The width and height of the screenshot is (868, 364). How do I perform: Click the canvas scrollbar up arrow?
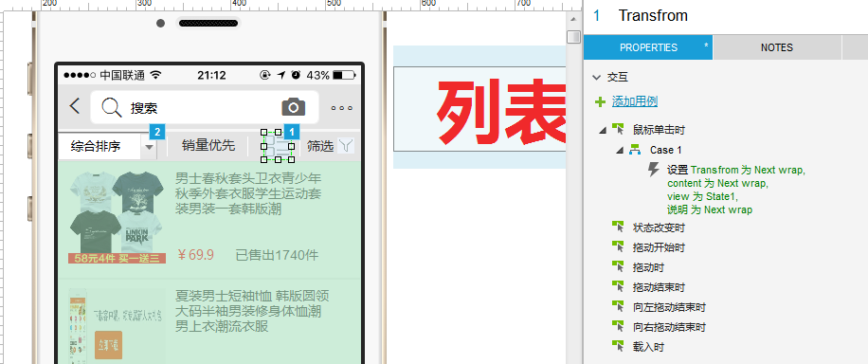click(573, 19)
